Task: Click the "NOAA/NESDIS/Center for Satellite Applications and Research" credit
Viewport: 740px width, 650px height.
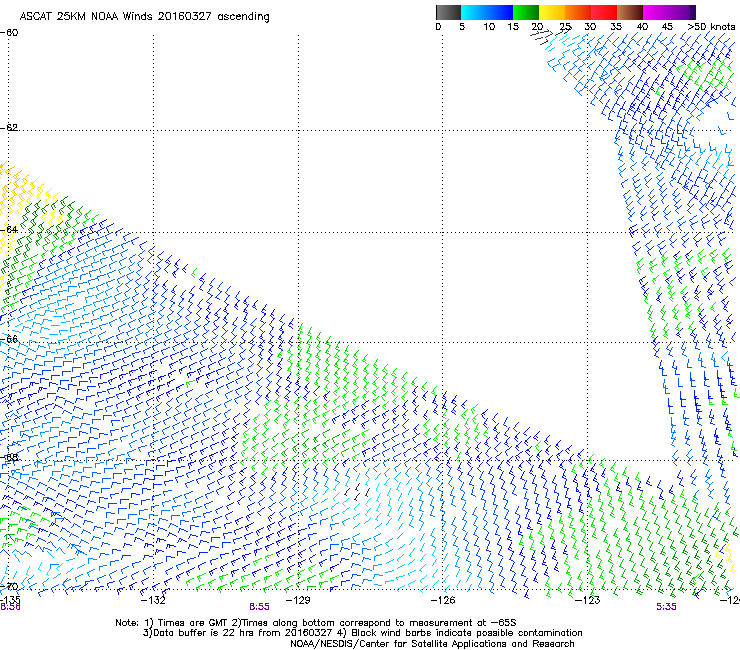Action: (432, 644)
